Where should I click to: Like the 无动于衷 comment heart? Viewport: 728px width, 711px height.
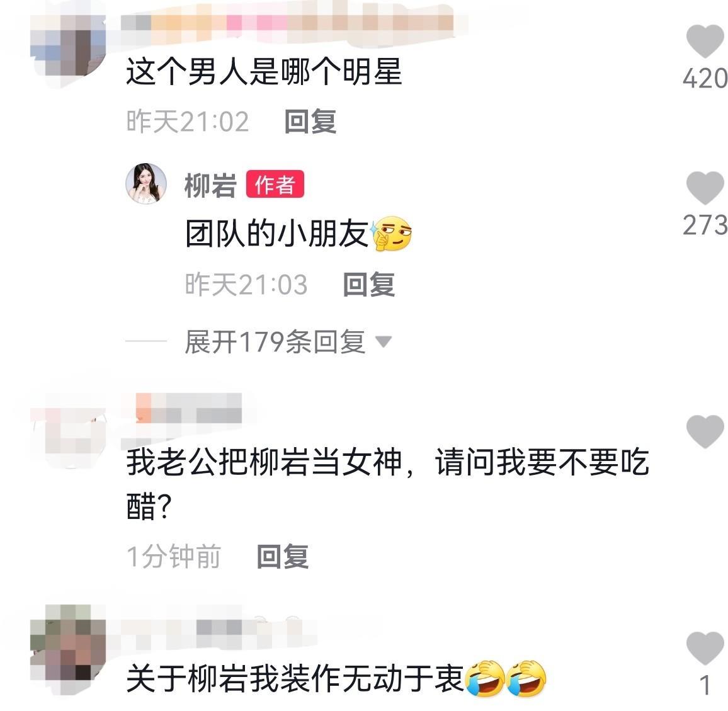[705, 648]
